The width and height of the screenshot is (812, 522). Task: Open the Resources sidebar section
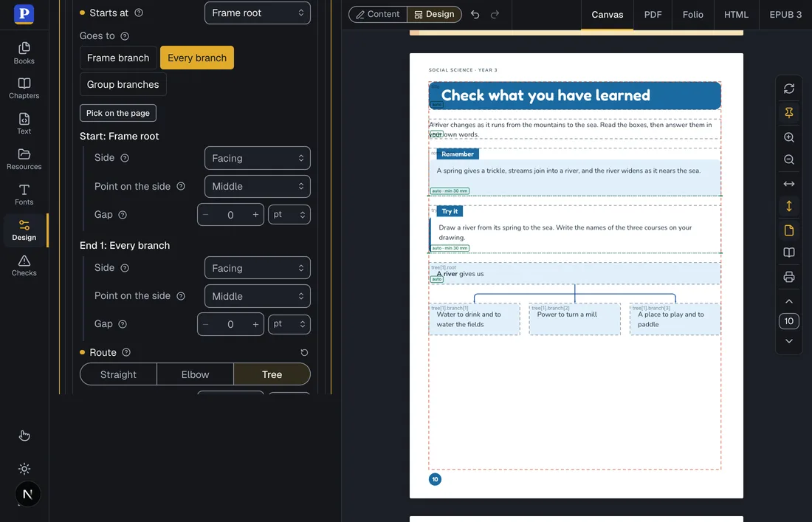24,159
